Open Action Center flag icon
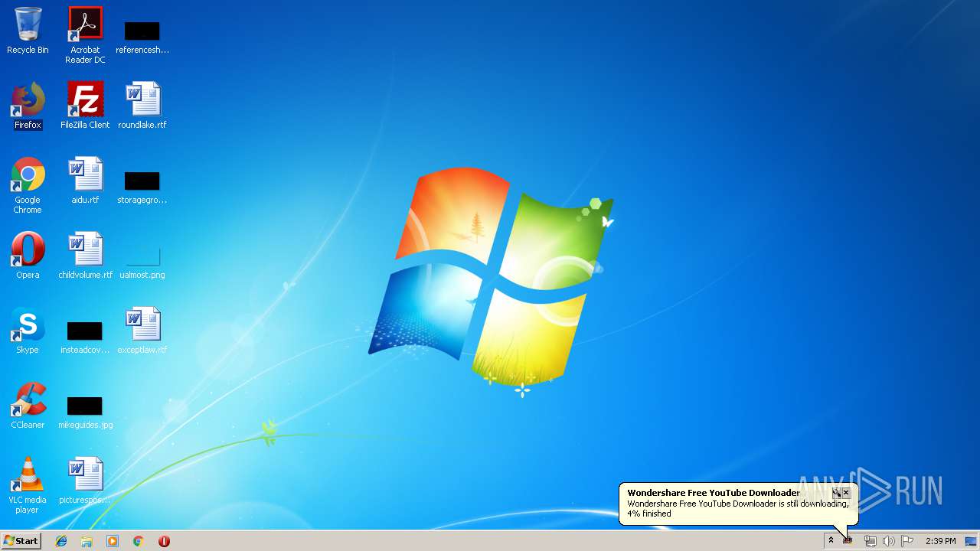Viewport: 980px width, 551px height. coord(907,541)
